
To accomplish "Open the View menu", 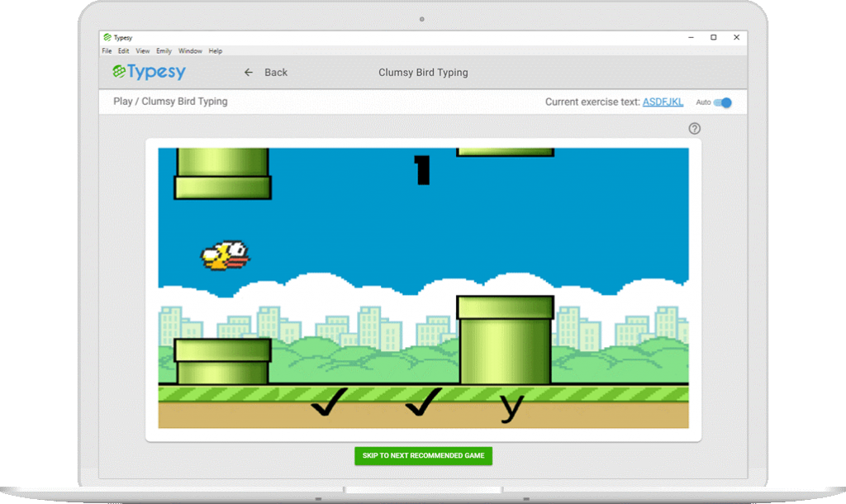I will click(142, 50).
